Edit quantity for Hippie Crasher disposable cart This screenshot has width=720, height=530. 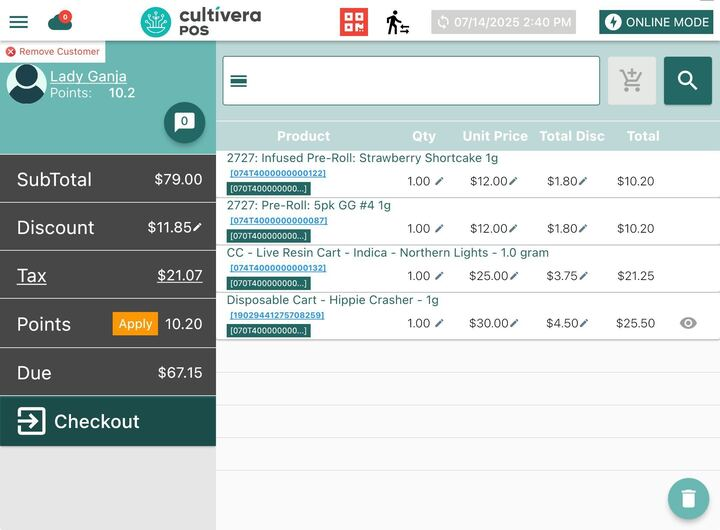click(439, 323)
